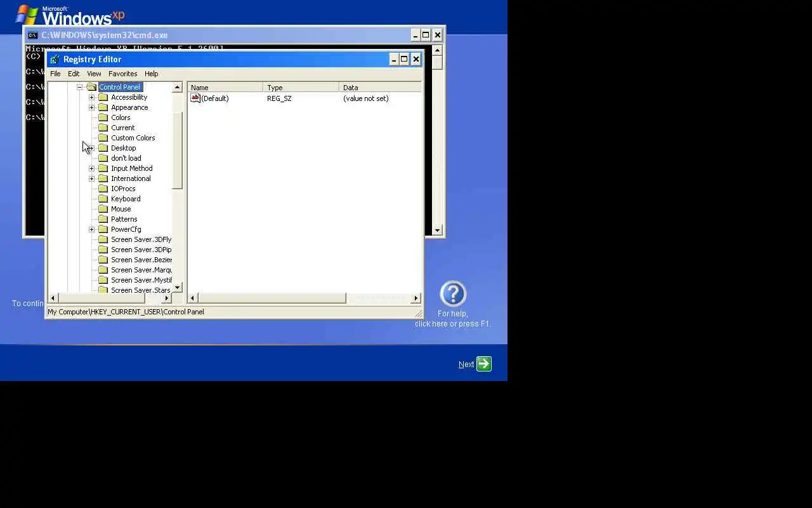Collapse the Control Panel registry key
The height and width of the screenshot is (508, 812).
[79, 87]
